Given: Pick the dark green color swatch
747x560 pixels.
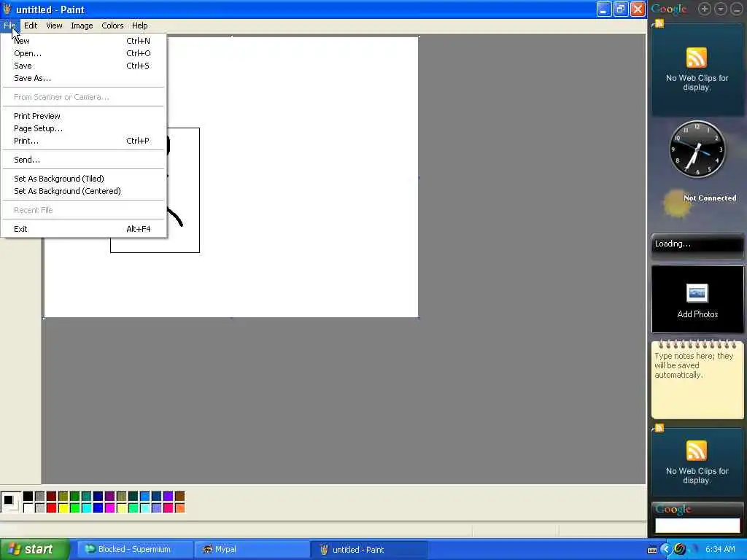Looking at the screenshot, I should click(75, 497).
